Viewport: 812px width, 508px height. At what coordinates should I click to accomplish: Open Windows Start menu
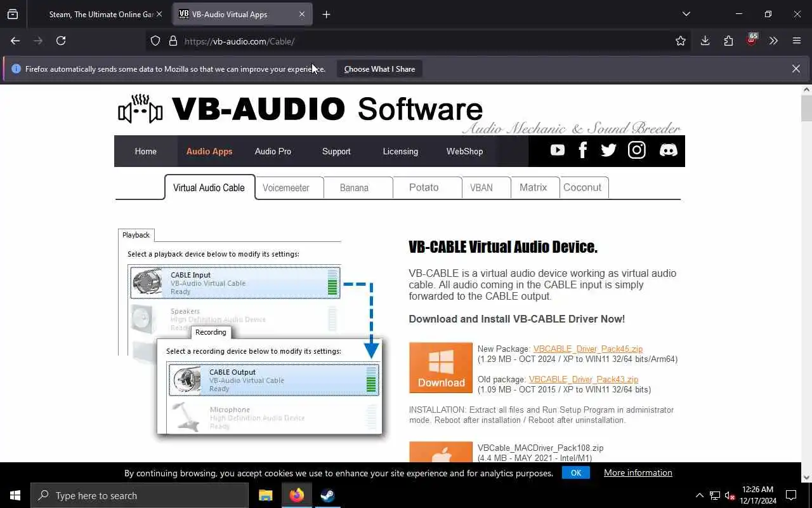pos(15,495)
